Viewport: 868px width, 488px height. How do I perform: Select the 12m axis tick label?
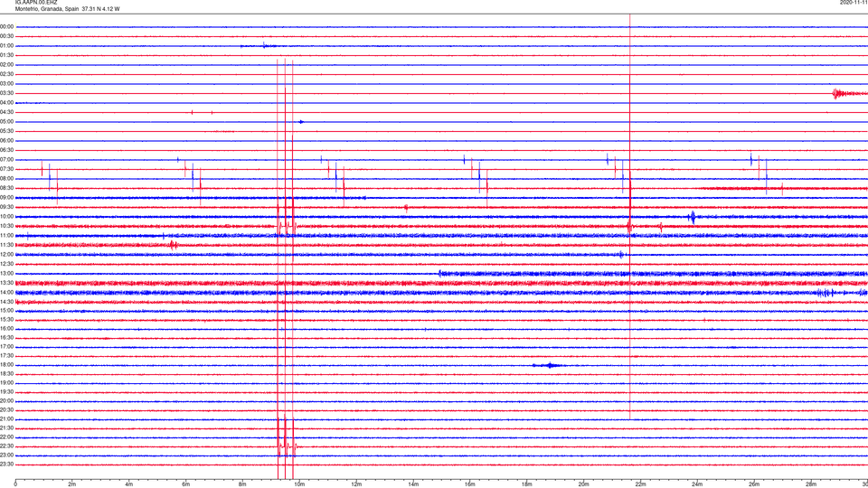(356, 484)
